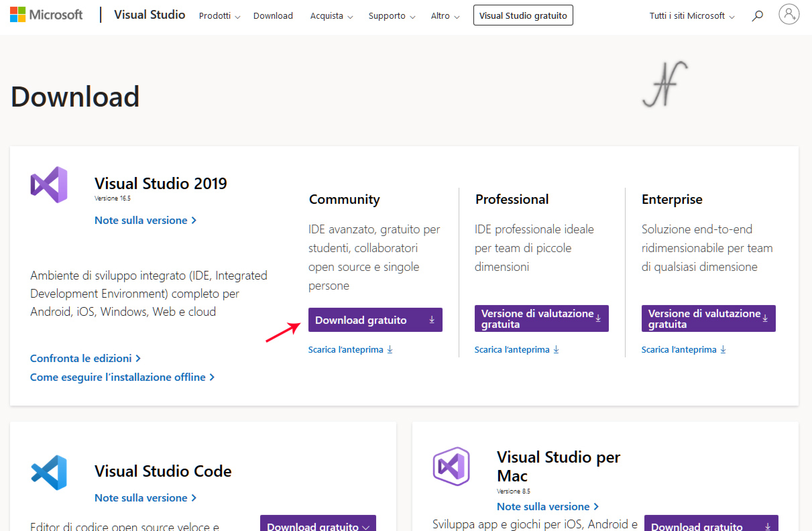Click the Community edition heading
Image resolution: width=812 pixels, height=531 pixels.
tap(345, 199)
